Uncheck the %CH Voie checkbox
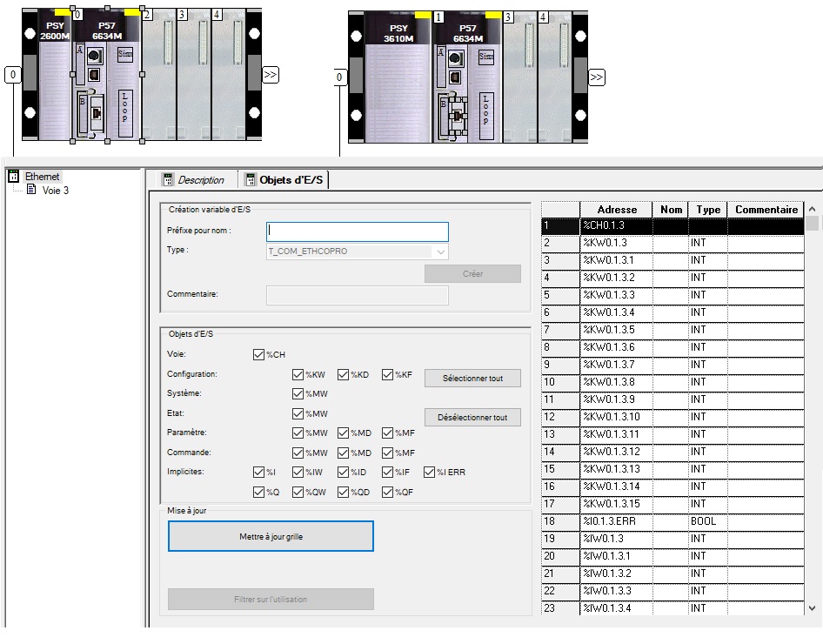823x644 pixels. 258,355
